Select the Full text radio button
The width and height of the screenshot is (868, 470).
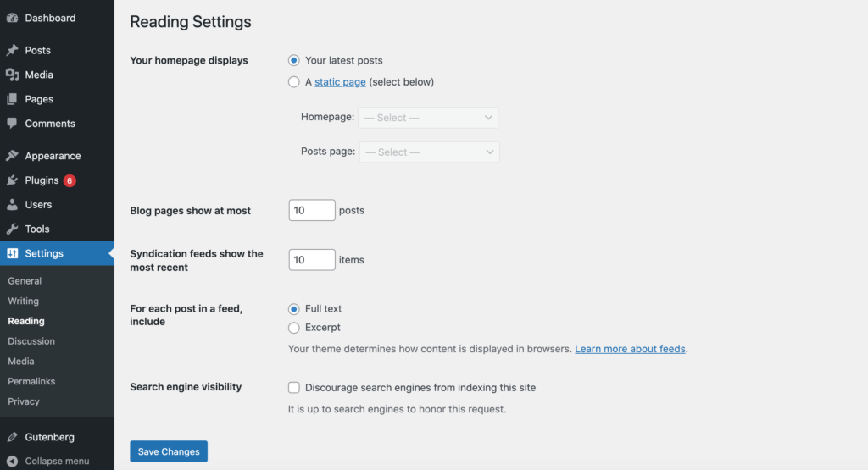click(x=294, y=309)
